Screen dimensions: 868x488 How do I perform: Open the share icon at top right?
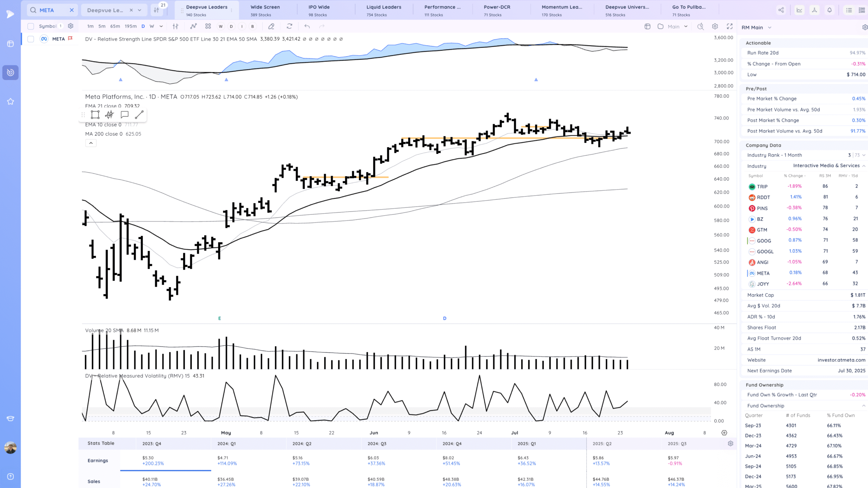[x=781, y=10]
